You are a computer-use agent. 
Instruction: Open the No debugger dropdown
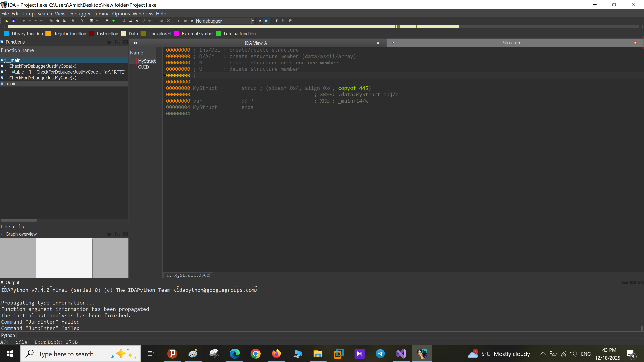(x=253, y=21)
